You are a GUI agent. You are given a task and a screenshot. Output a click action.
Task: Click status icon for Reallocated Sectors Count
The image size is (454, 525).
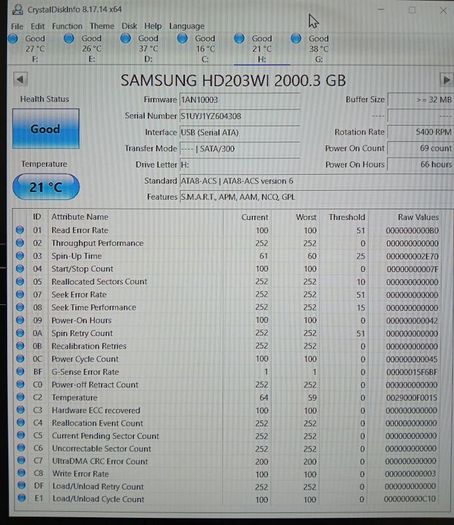click(20, 282)
